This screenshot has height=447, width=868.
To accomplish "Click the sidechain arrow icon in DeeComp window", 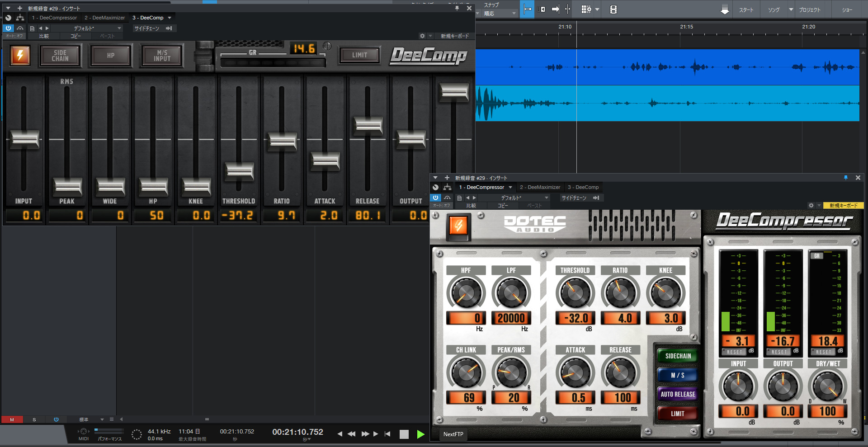I will point(169,28).
